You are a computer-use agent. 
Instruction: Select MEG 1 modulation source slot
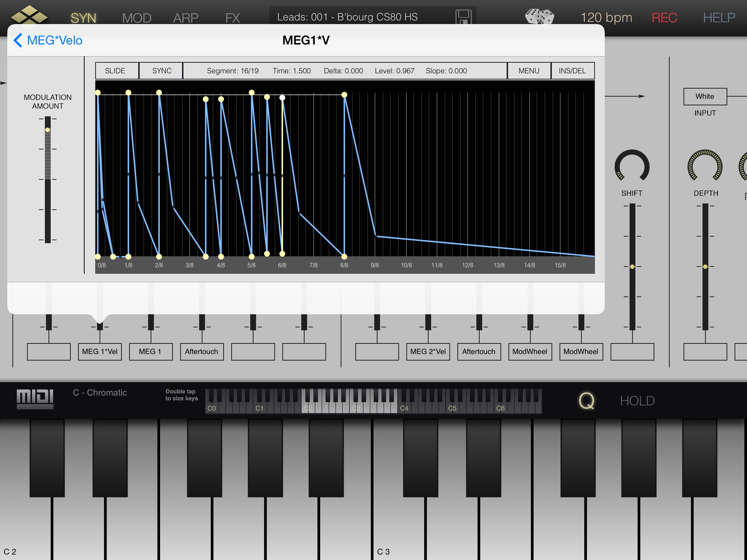point(149,351)
